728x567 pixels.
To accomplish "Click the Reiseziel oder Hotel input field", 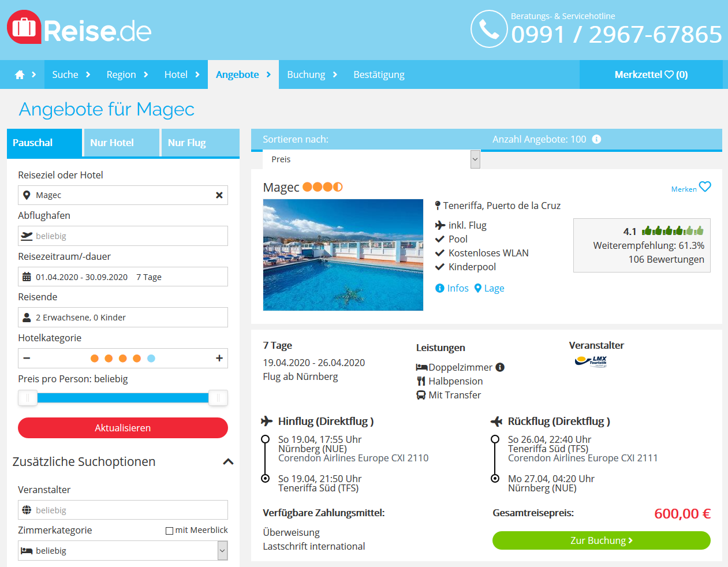I will pyautogui.click(x=123, y=195).
